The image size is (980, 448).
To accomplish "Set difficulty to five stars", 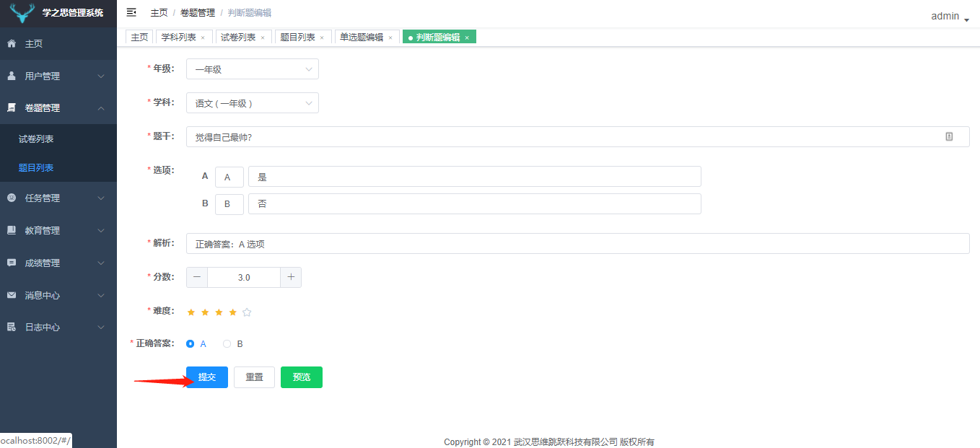I will pyautogui.click(x=247, y=312).
